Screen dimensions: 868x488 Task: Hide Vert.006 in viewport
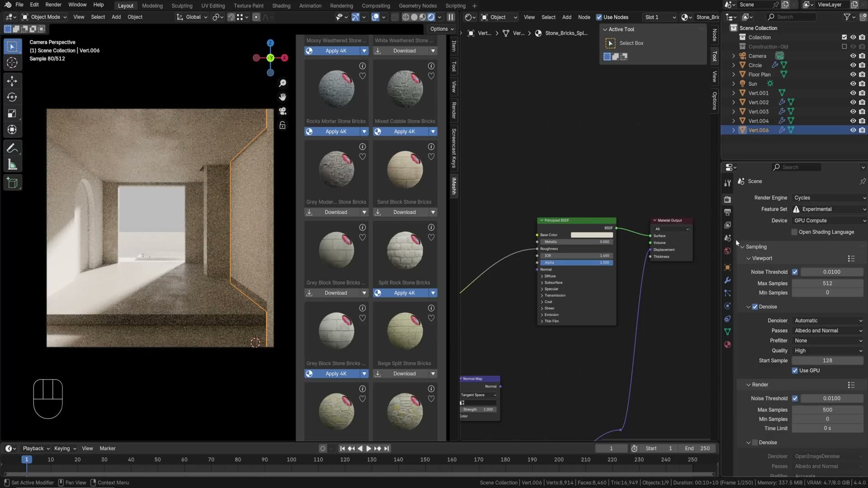click(x=853, y=130)
